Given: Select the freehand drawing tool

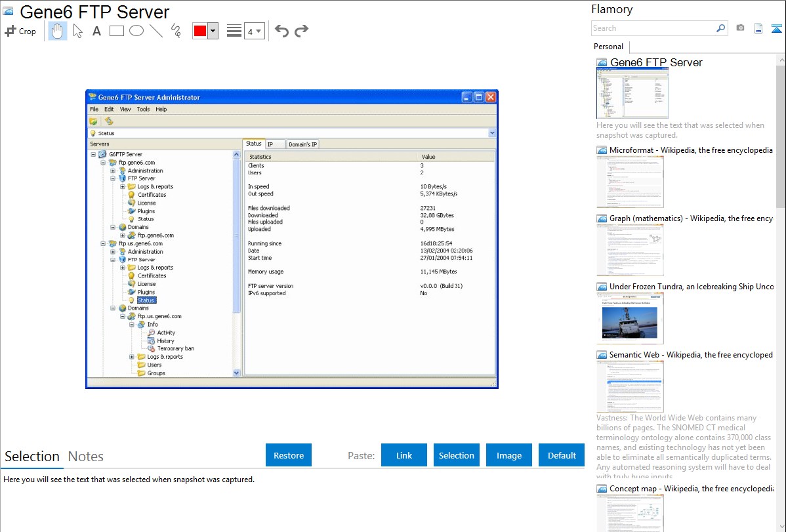Looking at the screenshot, I should 176,31.
